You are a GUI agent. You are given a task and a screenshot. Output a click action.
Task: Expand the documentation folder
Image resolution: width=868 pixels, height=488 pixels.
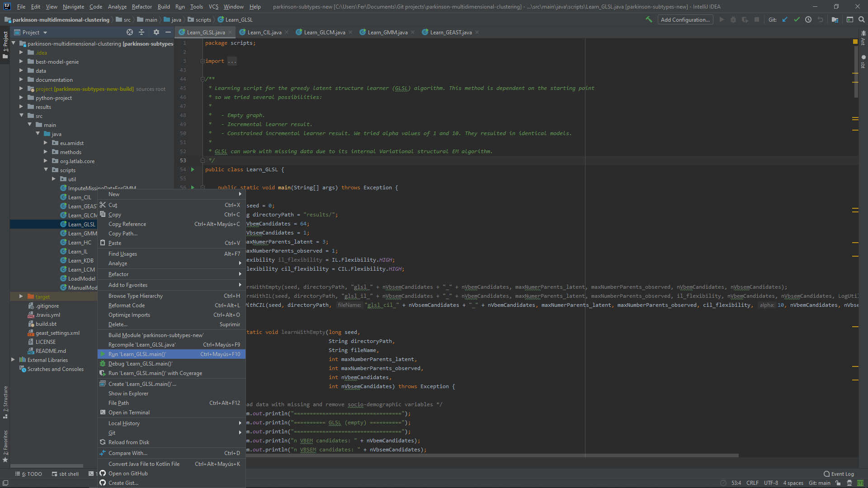point(21,80)
